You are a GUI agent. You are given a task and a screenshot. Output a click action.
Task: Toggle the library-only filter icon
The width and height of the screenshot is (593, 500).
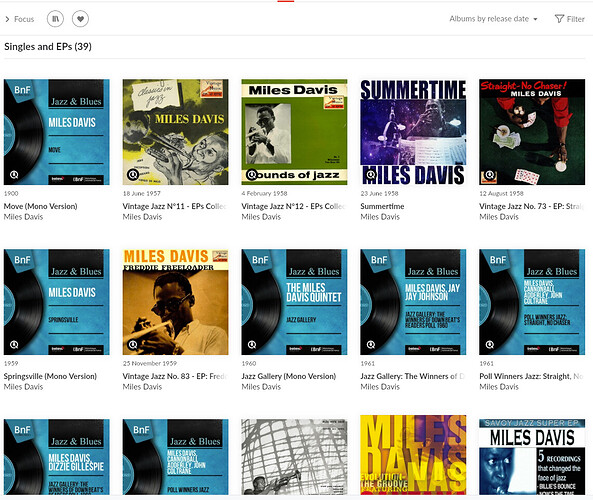[55, 19]
